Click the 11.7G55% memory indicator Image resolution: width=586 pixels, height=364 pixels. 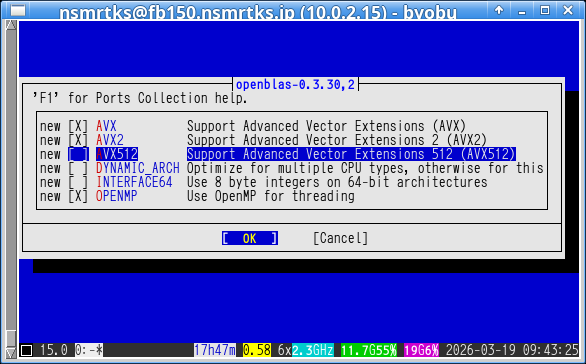[x=368, y=350]
